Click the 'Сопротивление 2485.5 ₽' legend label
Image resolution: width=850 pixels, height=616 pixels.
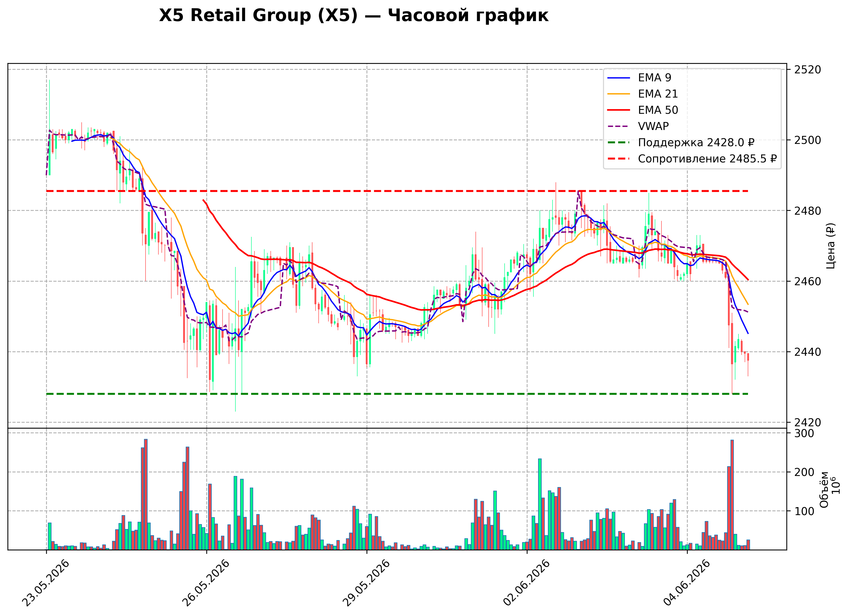click(x=707, y=159)
